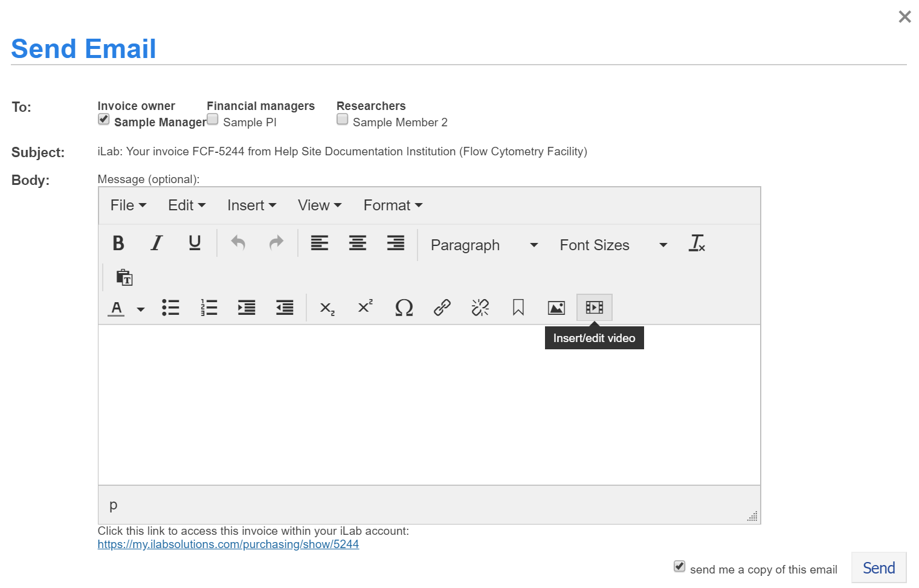Open the Format menu
The image size is (919, 588).
point(393,205)
